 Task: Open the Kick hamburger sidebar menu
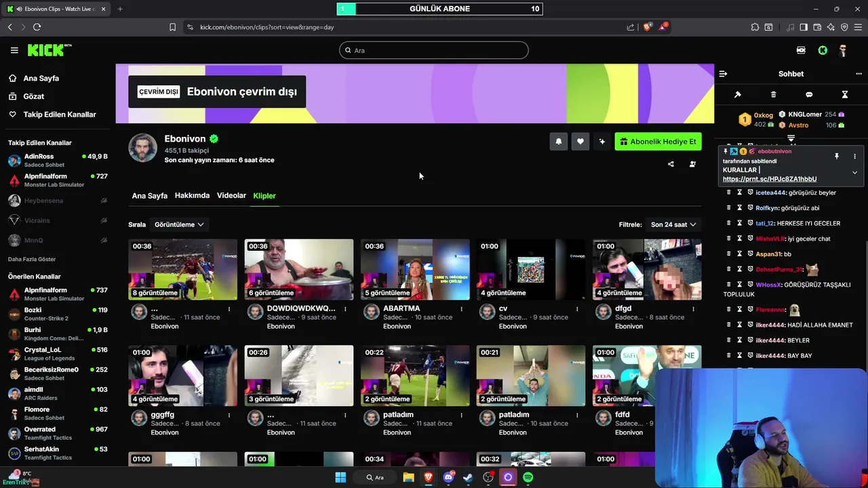tap(14, 50)
